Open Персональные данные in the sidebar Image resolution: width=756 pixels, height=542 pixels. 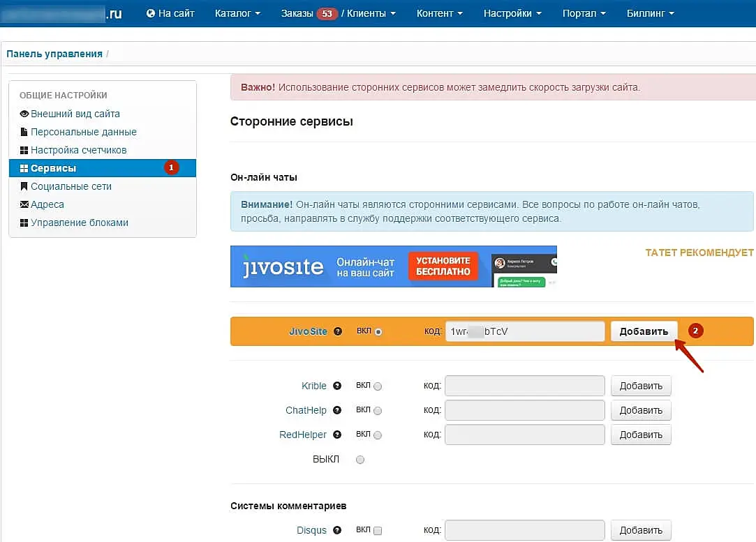pyautogui.click(x=83, y=132)
